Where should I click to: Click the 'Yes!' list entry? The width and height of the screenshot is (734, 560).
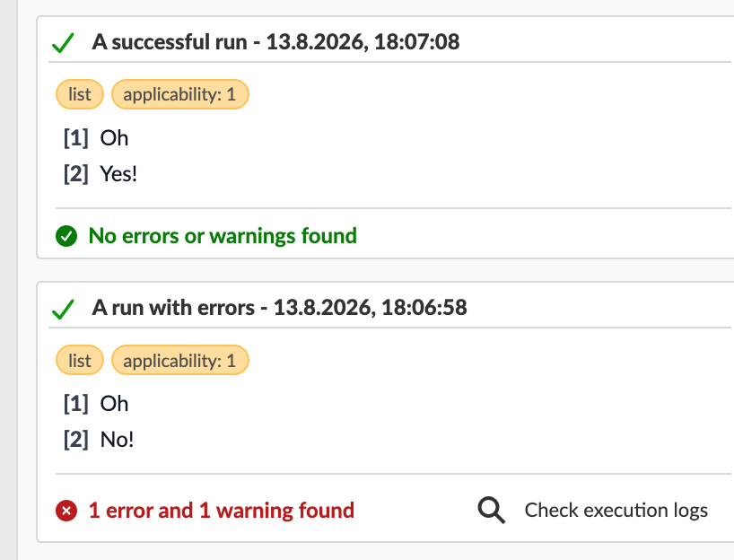point(119,174)
